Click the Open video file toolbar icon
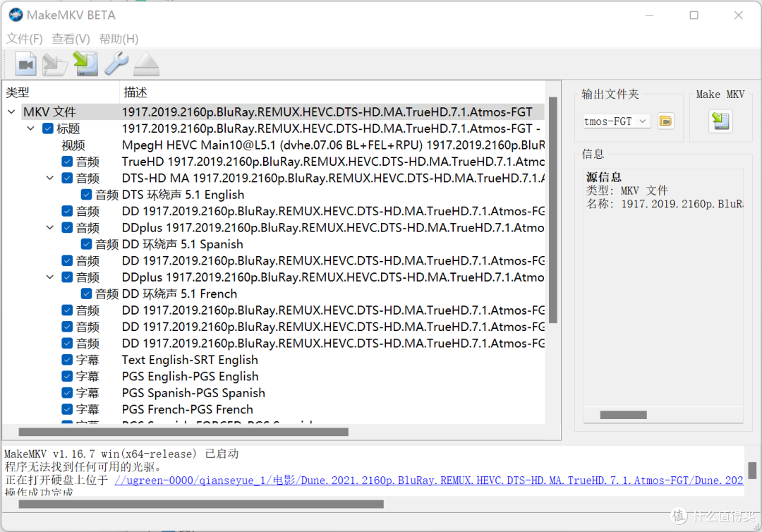Screen dimensions: 762x532 tap(26, 64)
